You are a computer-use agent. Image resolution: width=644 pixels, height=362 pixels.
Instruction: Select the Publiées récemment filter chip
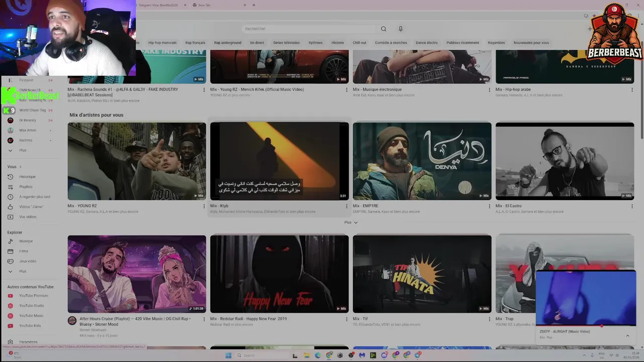(x=463, y=43)
